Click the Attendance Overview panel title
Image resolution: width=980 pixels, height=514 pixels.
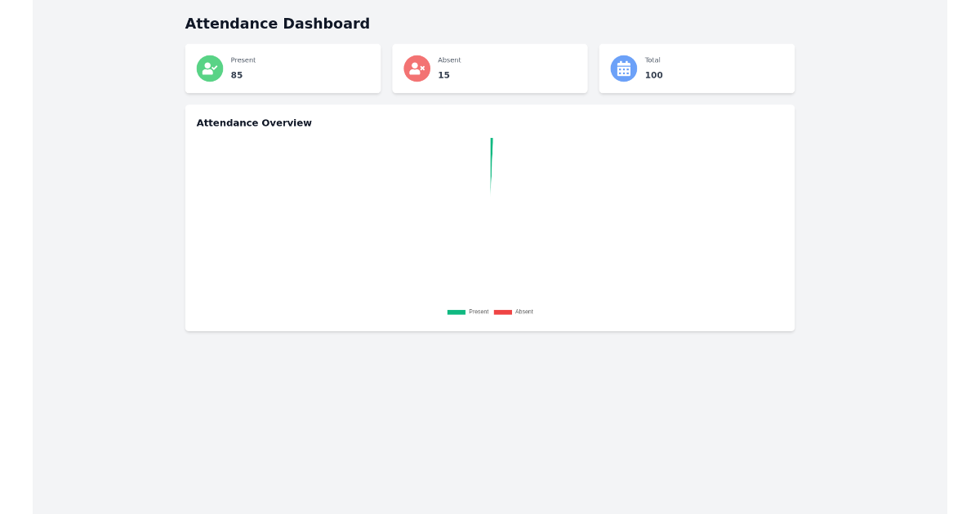(x=254, y=123)
